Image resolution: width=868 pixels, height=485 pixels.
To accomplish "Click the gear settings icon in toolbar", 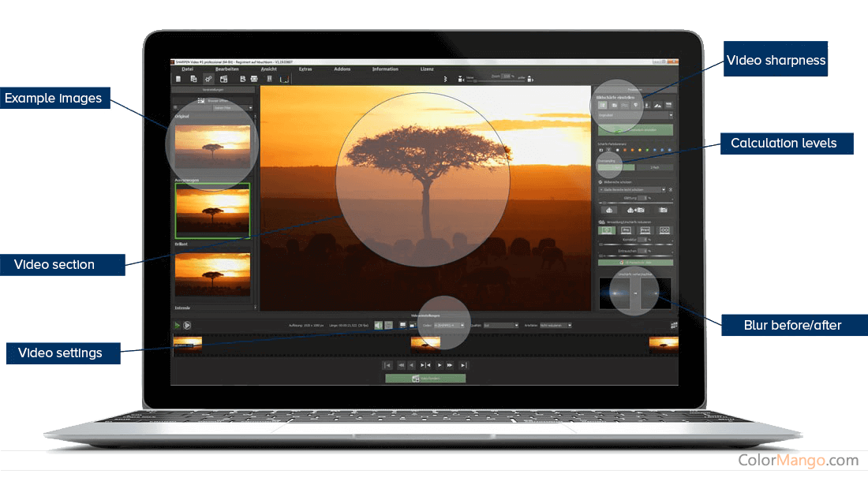I will 208,80.
